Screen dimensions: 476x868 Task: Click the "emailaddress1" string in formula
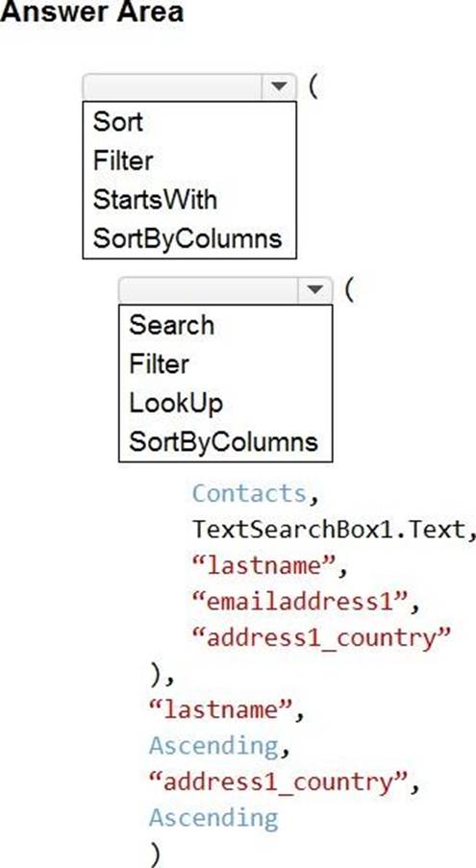tap(299, 601)
